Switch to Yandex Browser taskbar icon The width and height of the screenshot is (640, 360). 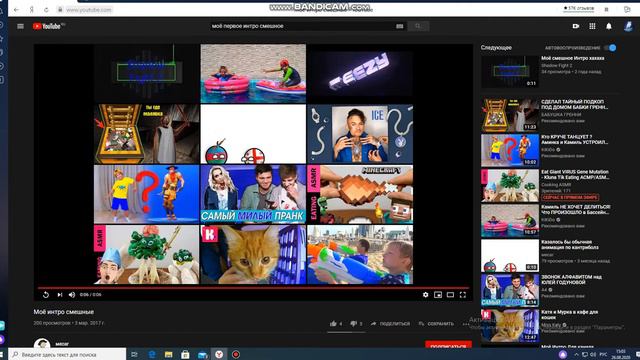(x=219, y=354)
